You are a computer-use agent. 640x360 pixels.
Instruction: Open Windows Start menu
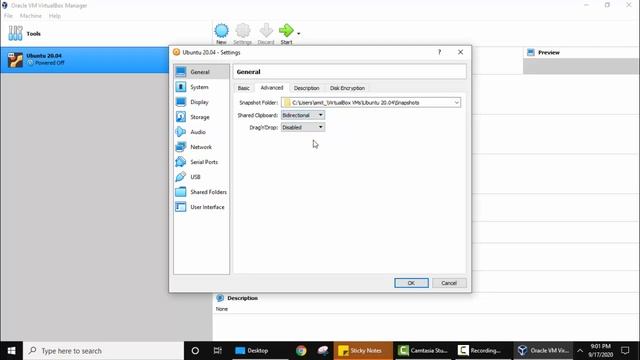click(x=11, y=351)
